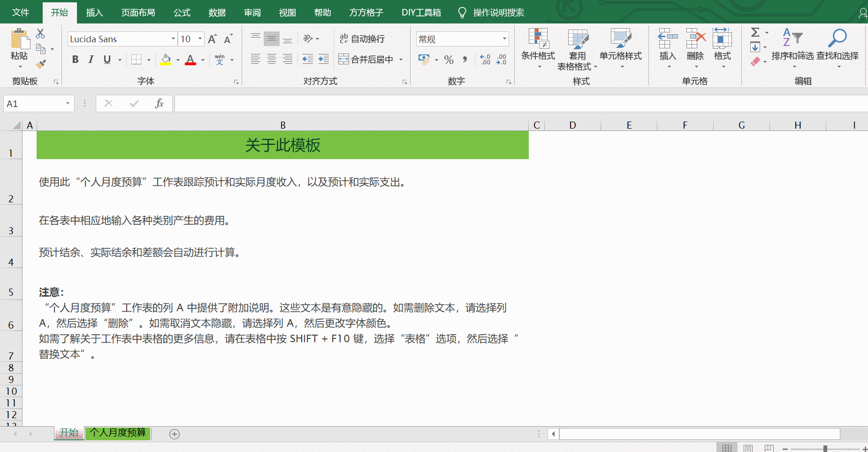Toggle 自动换行 wrap text
The width and height of the screenshot is (868, 452).
point(362,39)
